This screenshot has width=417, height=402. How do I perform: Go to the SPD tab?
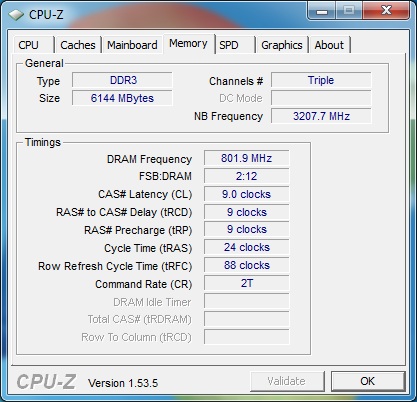click(x=235, y=45)
